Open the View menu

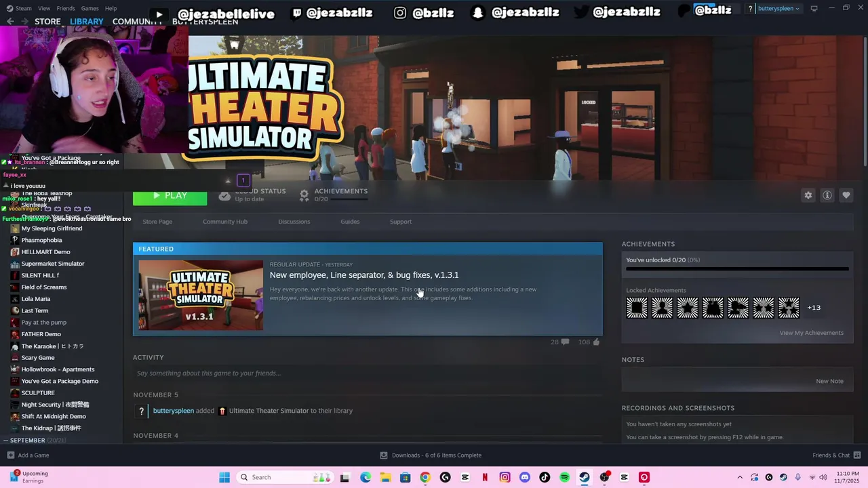pos(44,8)
